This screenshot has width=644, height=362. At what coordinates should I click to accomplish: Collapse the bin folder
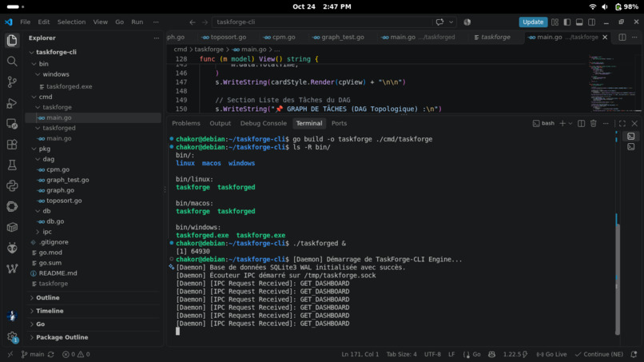click(34, 64)
